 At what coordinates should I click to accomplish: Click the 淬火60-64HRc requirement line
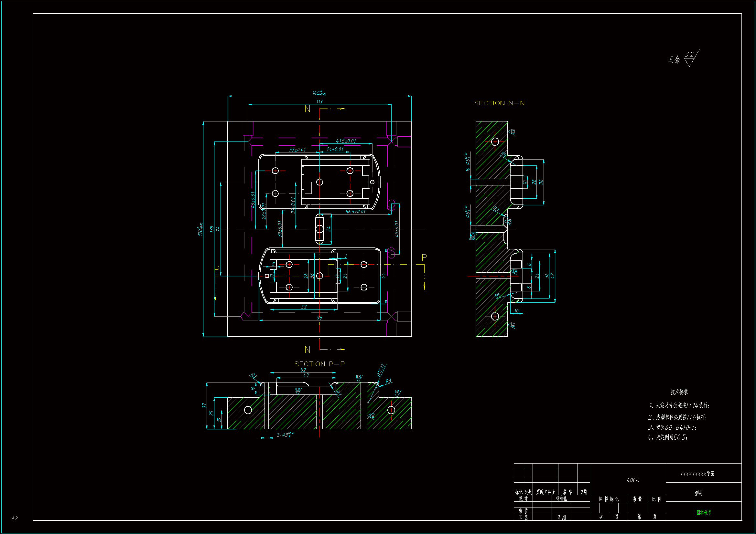[x=672, y=427]
